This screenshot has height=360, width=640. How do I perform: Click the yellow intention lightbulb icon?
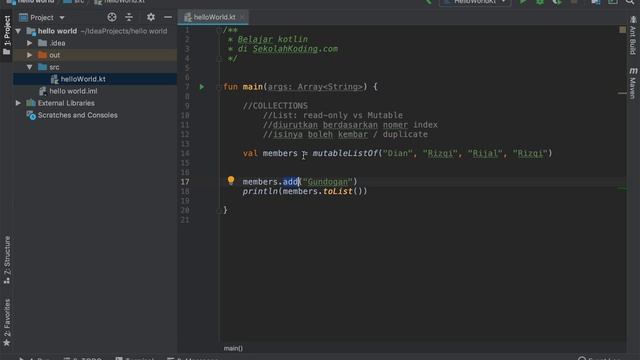(x=231, y=180)
